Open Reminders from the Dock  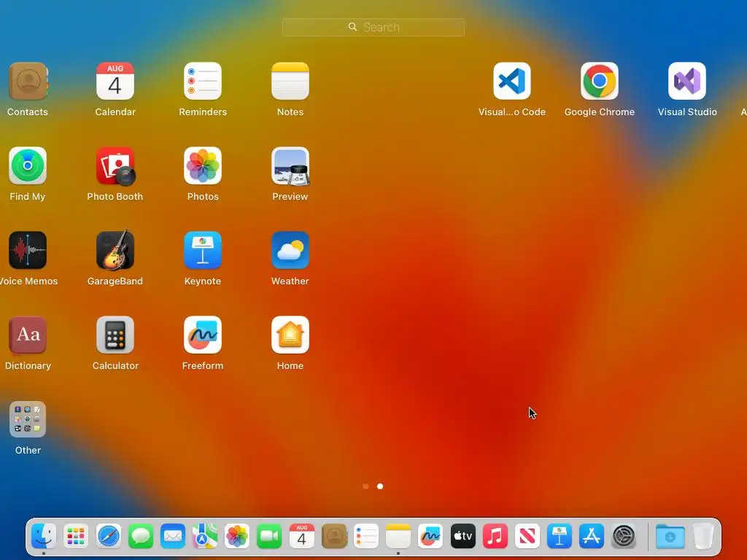[x=366, y=537]
